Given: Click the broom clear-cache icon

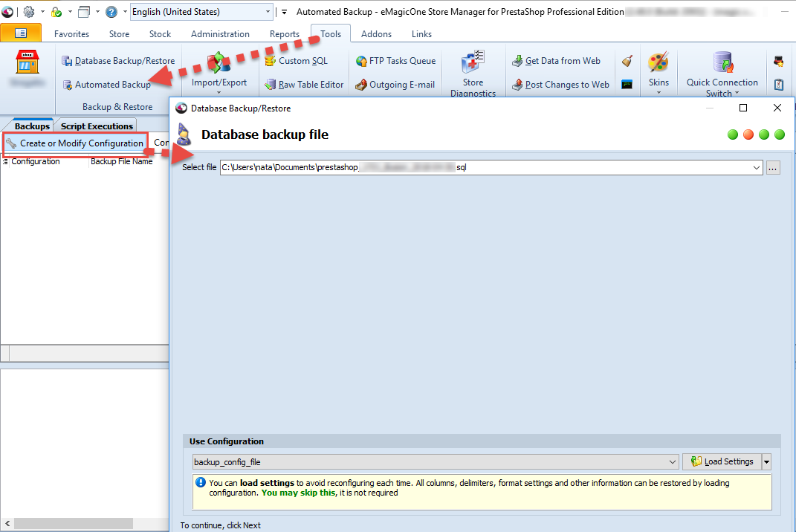Looking at the screenshot, I should (x=627, y=61).
